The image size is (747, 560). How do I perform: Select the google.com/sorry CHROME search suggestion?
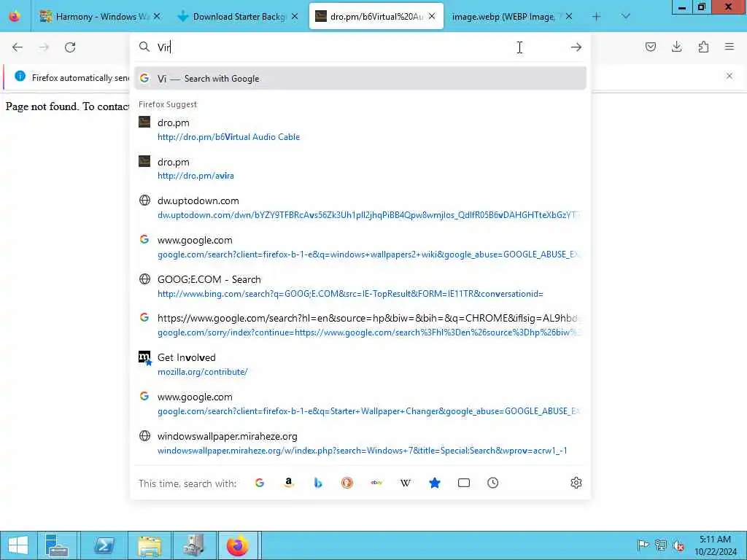tap(360, 325)
